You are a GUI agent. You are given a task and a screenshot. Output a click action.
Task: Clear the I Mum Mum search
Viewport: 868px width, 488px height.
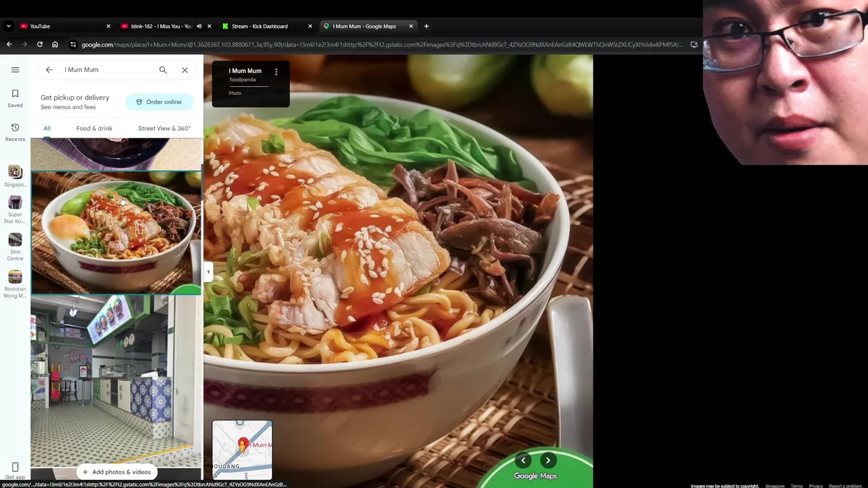click(x=184, y=70)
